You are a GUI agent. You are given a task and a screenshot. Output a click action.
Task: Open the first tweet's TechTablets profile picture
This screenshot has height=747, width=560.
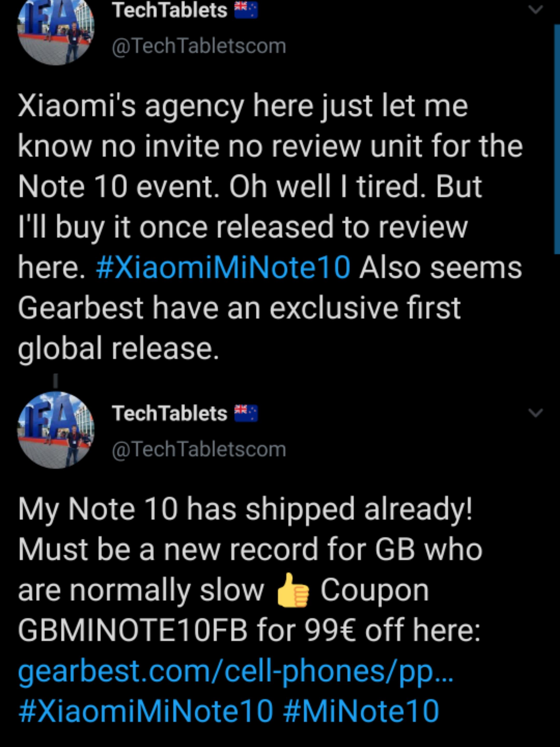(56, 29)
